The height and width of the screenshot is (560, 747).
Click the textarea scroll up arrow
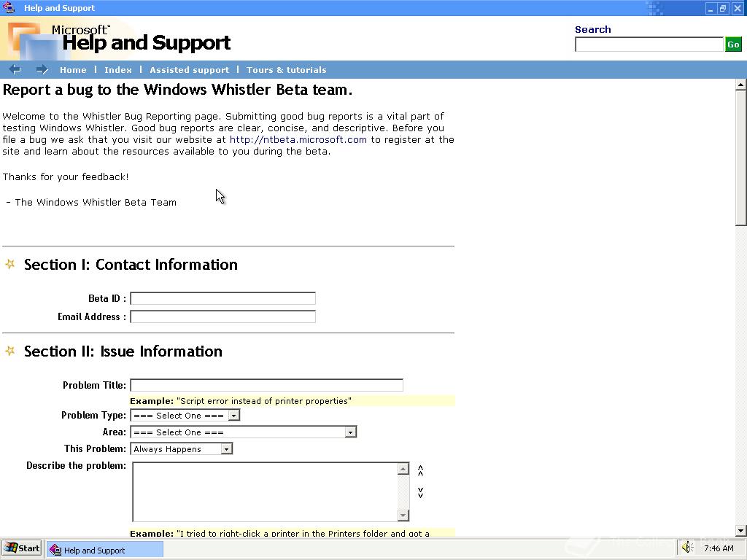click(x=403, y=469)
